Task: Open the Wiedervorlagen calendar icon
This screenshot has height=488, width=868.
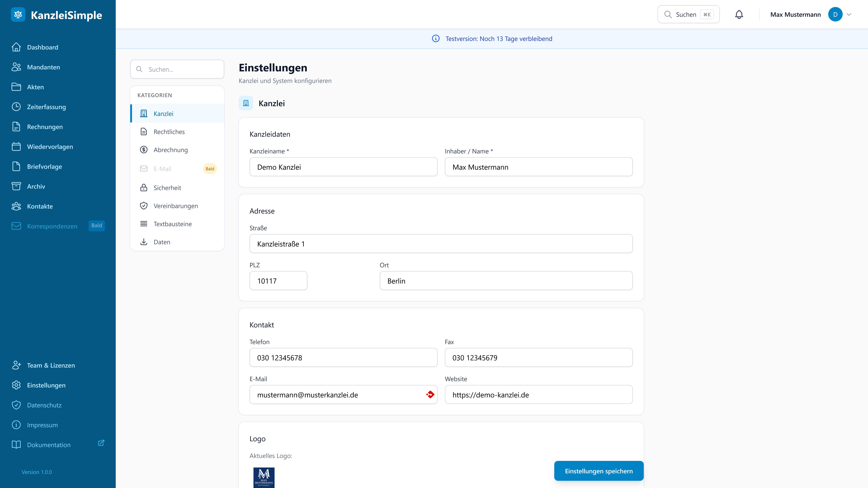Action: click(16, 147)
